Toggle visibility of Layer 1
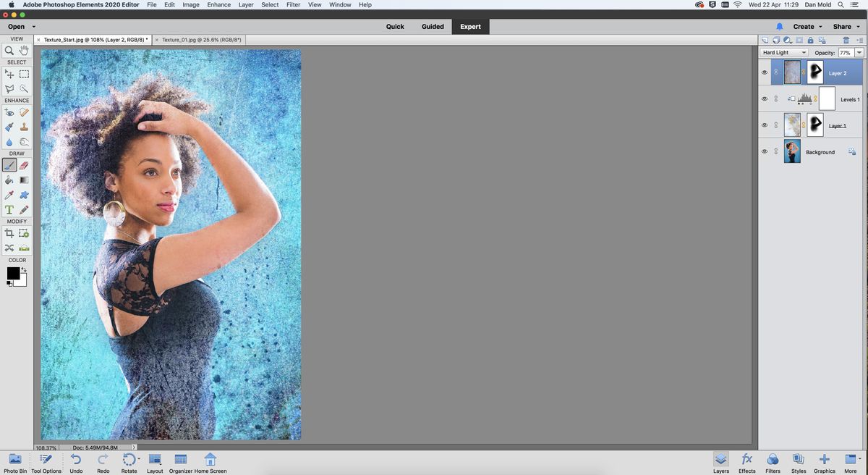 (x=765, y=125)
